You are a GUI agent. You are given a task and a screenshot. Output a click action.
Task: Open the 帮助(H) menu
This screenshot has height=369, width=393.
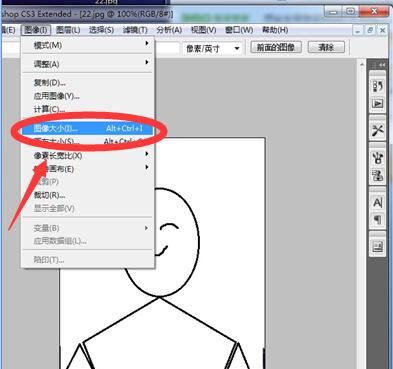(x=275, y=30)
